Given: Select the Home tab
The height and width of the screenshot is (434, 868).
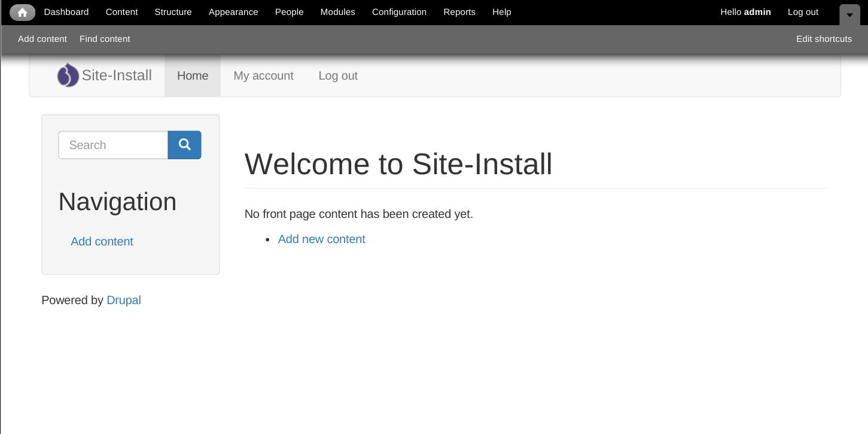Looking at the screenshot, I should (192, 75).
